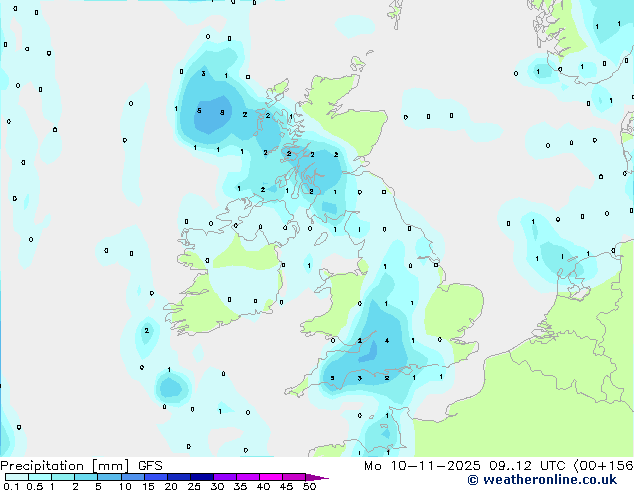Image resolution: width=634 pixels, height=490 pixels.
Task: Click the 40–45 mm magenta swatch
Action: 271,477
